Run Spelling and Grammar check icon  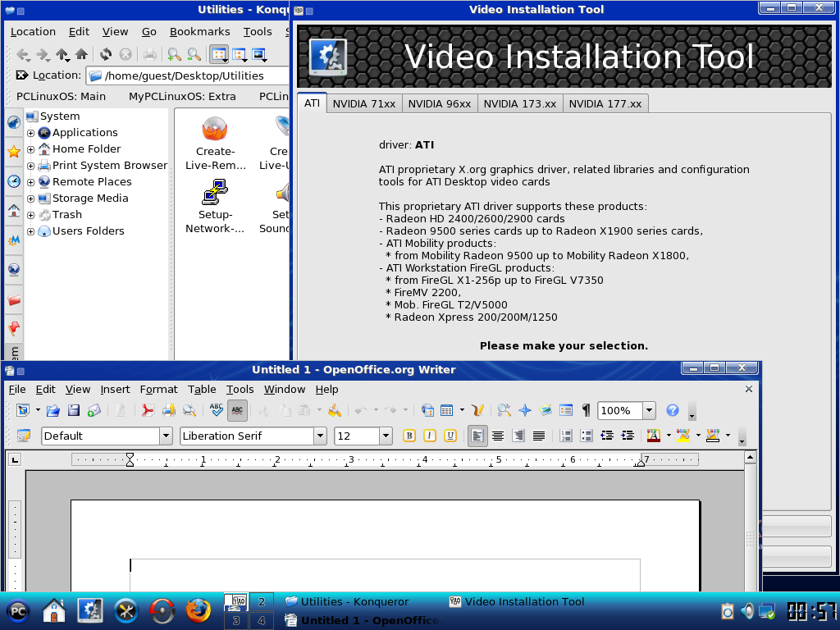[217, 410]
